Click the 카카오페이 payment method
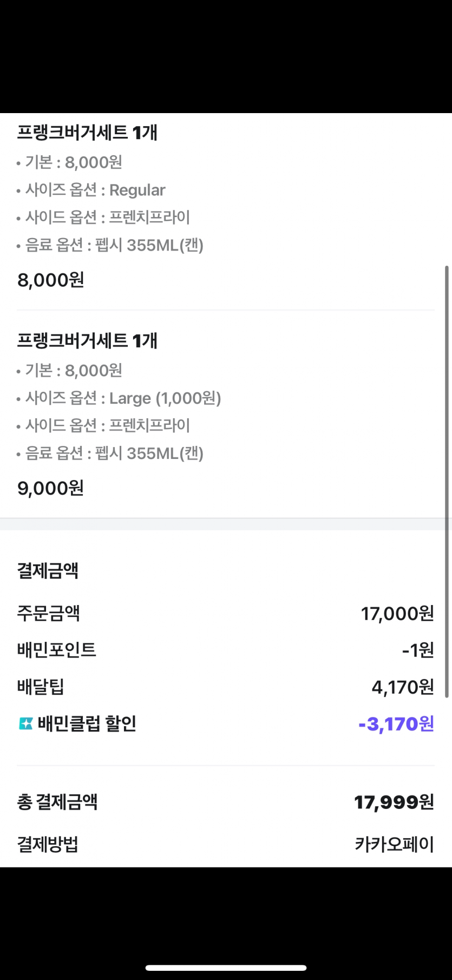 pos(394,844)
